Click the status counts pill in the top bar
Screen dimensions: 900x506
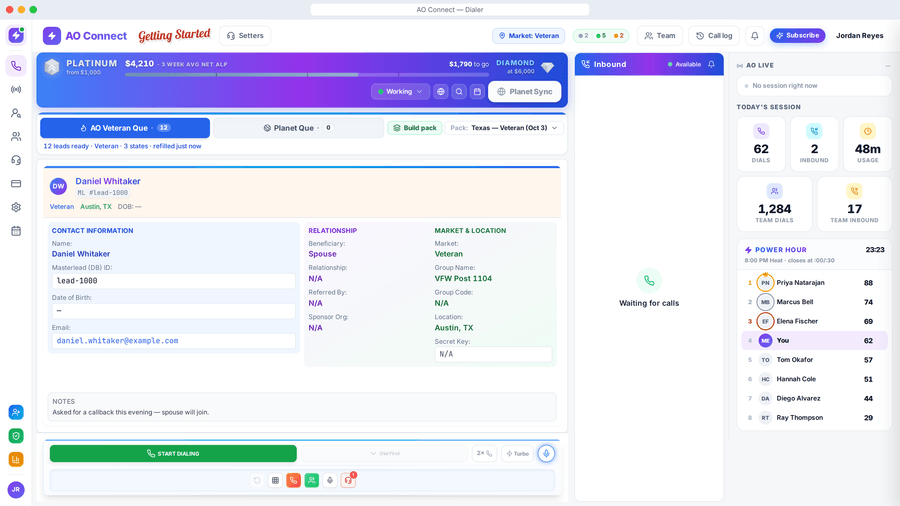point(601,36)
